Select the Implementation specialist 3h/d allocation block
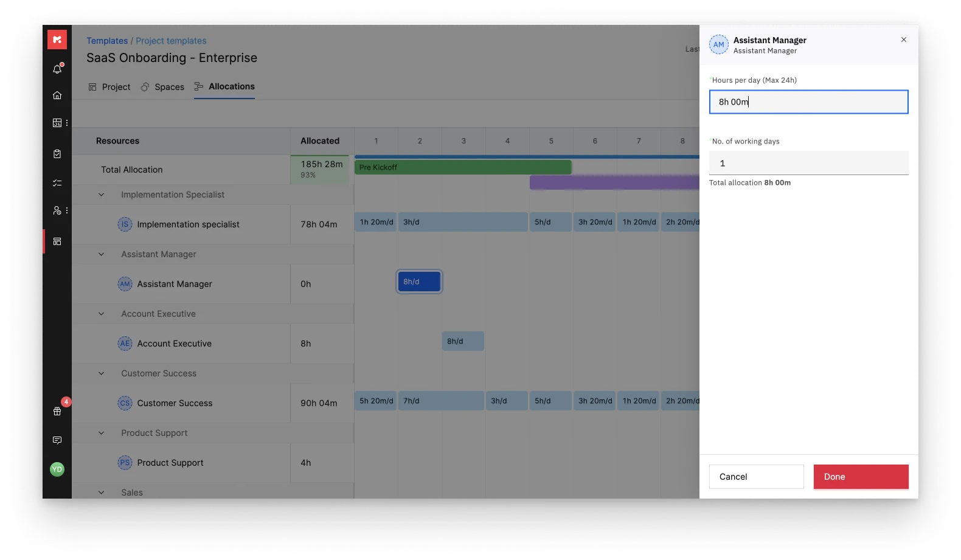The image size is (961, 560). pos(463,222)
